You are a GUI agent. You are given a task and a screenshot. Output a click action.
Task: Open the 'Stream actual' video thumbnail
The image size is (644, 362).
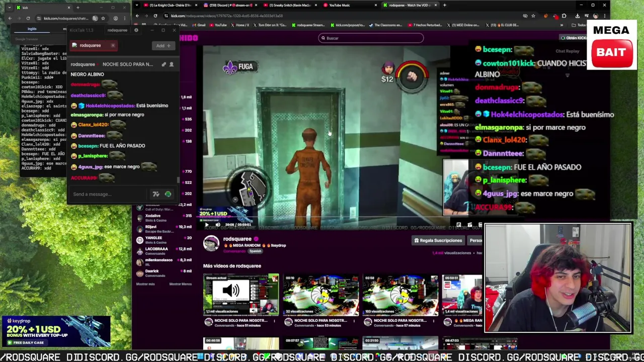click(241, 295)
